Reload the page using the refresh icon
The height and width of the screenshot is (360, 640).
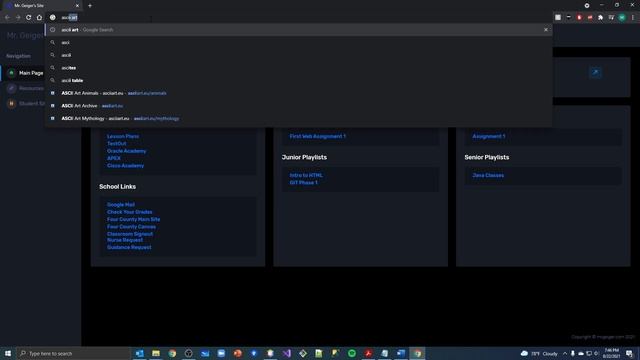coord(29,18)
